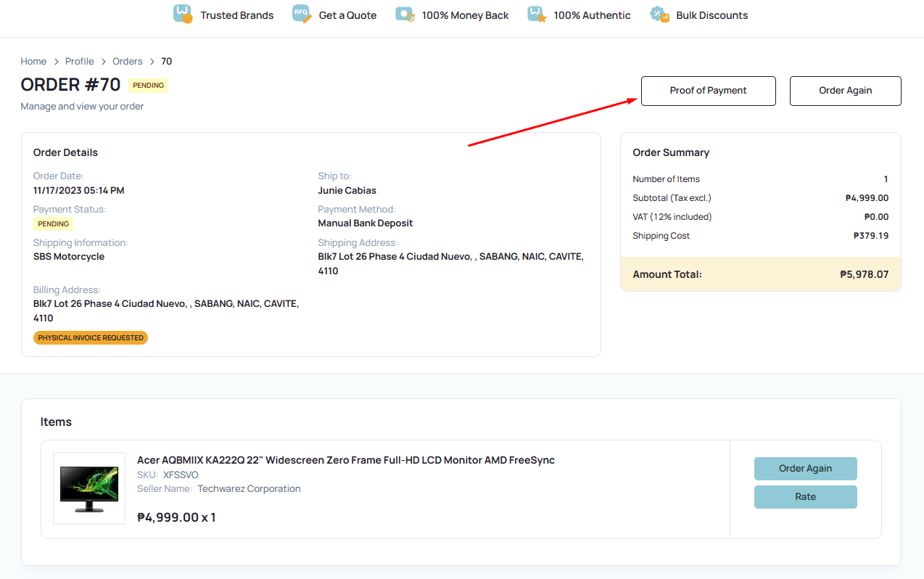Click the SBS Motorcycle shipping information
Image resolution: width=924 pixels, height=579 pixels.
(69, 257)
